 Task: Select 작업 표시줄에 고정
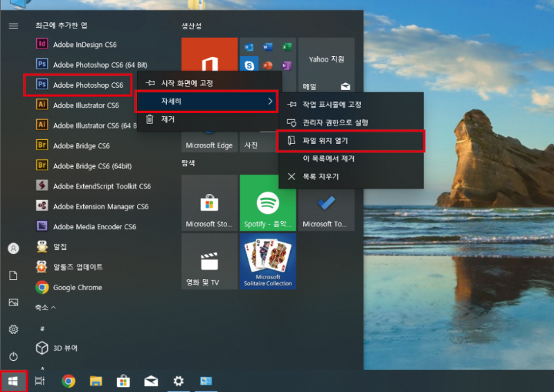[351, 105]
